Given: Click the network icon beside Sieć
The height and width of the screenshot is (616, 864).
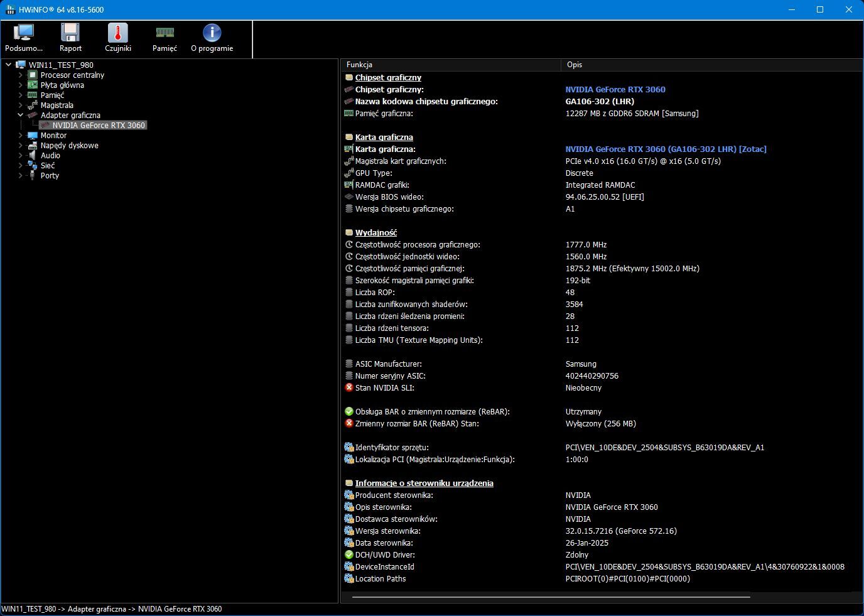Looking at the screenshot, I should pos(33,165).
